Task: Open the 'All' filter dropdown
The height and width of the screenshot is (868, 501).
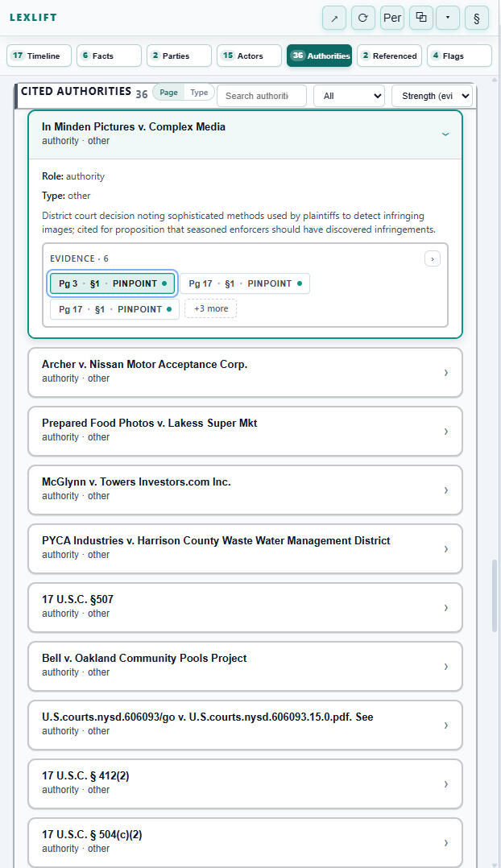Action: (349, 96)
